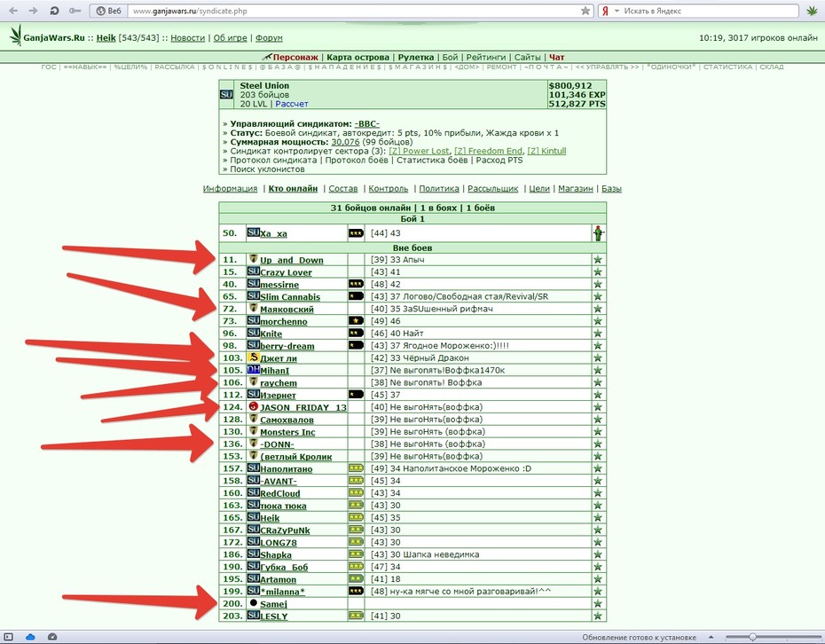
Task: Open the Магазин syndicate tab
Action: (x=576, y=188)
